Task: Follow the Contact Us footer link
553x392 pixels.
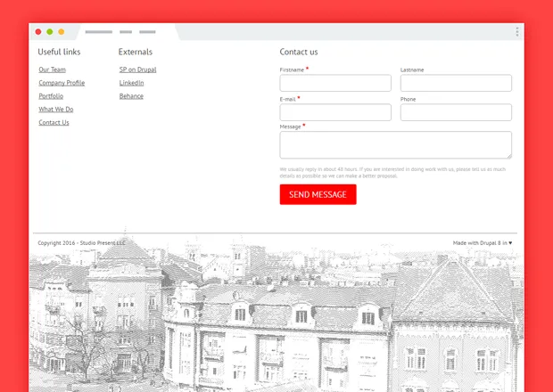Action: coord(54,123)
